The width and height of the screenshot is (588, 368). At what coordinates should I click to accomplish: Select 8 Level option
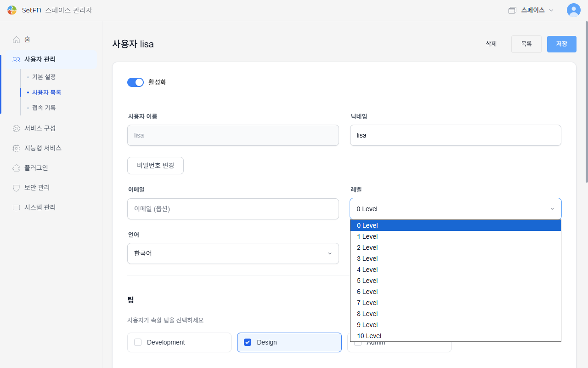point(456,314)
